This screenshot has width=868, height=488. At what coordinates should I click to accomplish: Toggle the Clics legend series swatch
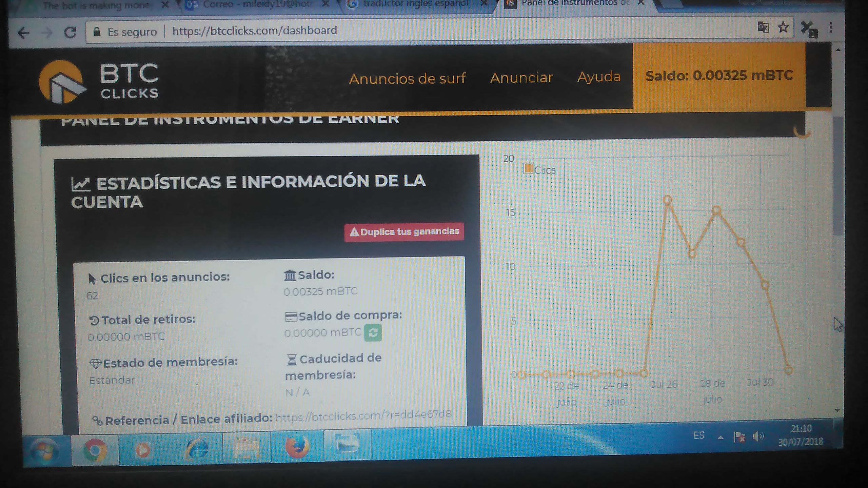pyautogui.click(x=528, y=169)
